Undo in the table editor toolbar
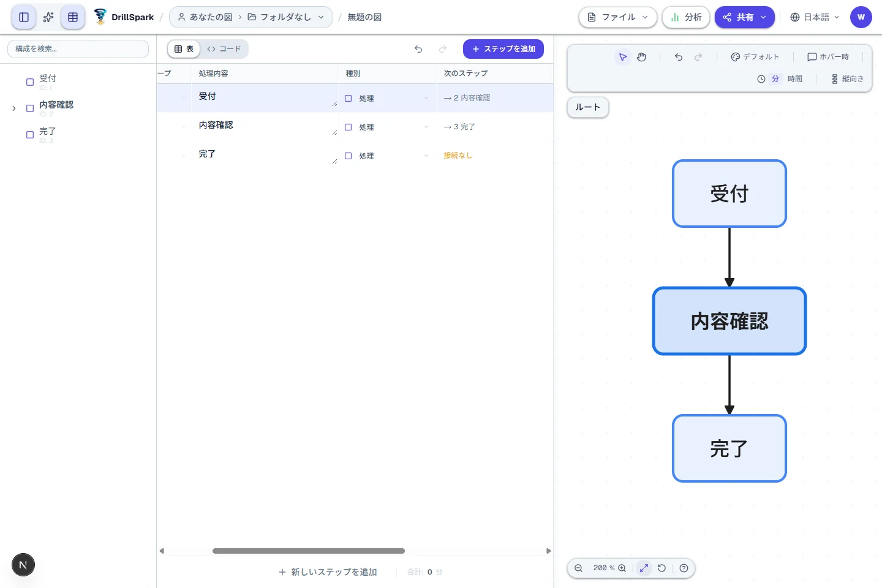Screen dimensions: 882x588 (418, 49)
